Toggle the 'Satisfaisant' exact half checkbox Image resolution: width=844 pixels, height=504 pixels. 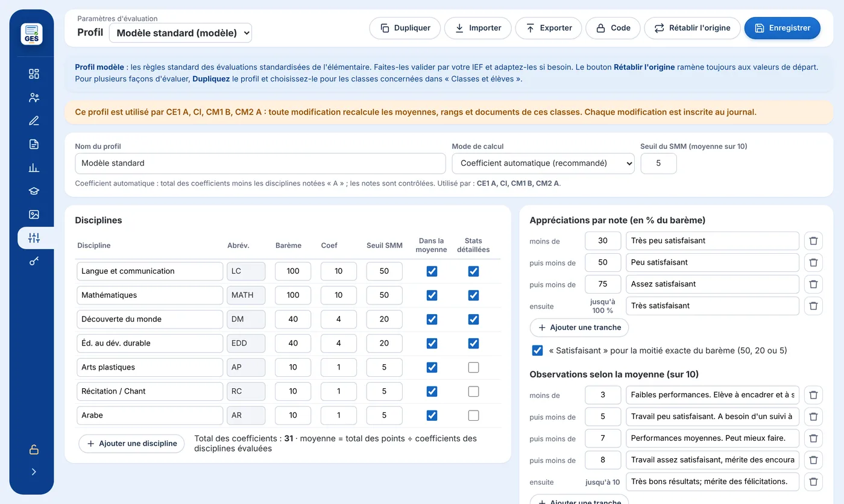click(537, 350)
